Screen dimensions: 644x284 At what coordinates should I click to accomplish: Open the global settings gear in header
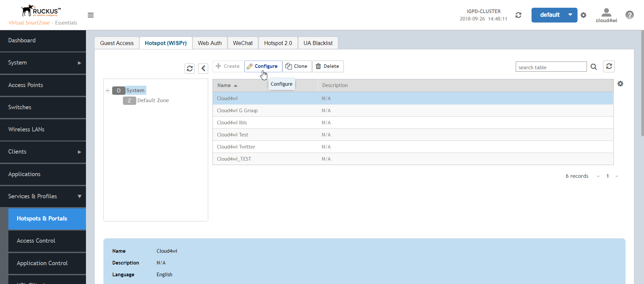click(x=584, y=15)
